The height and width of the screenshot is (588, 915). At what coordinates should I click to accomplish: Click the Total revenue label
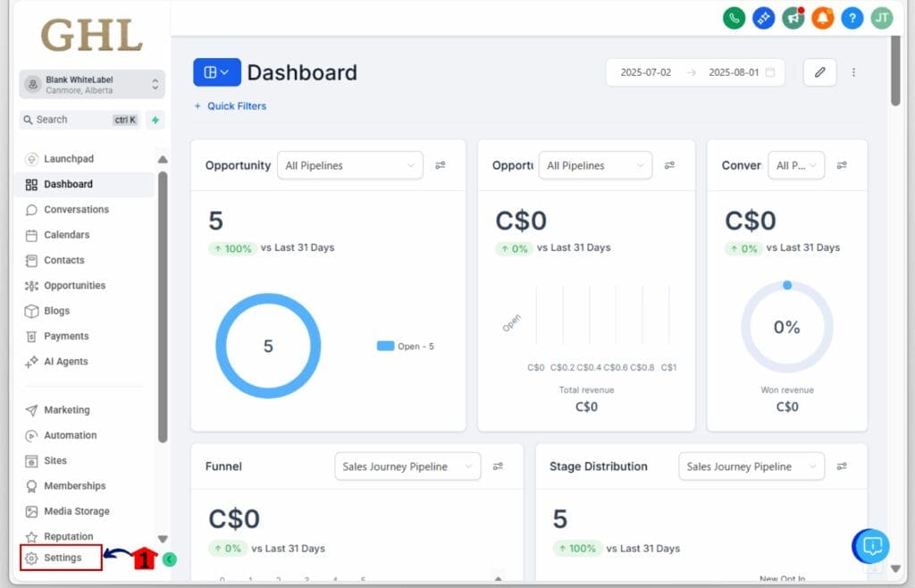click(586, 391)
